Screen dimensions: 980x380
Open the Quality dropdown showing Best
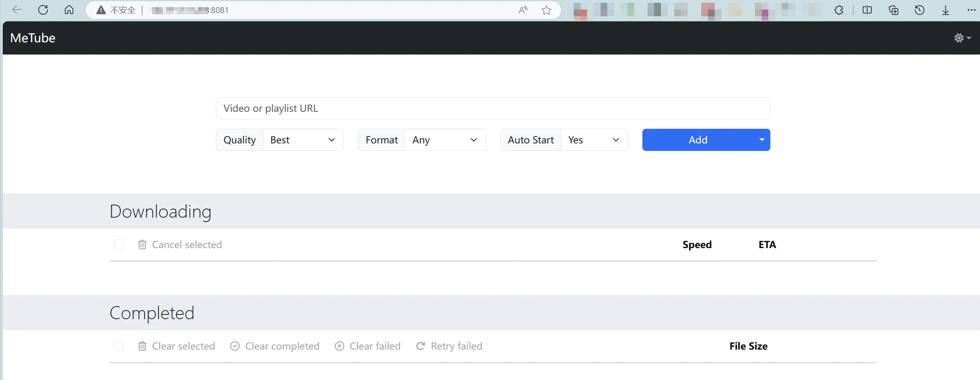click(303, 140)
